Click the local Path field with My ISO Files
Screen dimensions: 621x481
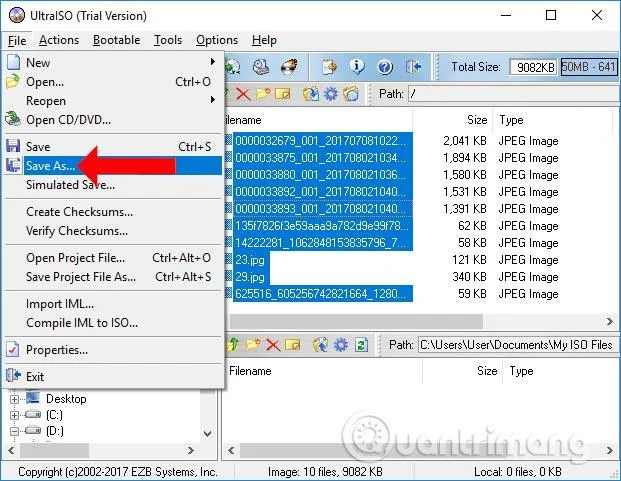(x=518, y=345)
